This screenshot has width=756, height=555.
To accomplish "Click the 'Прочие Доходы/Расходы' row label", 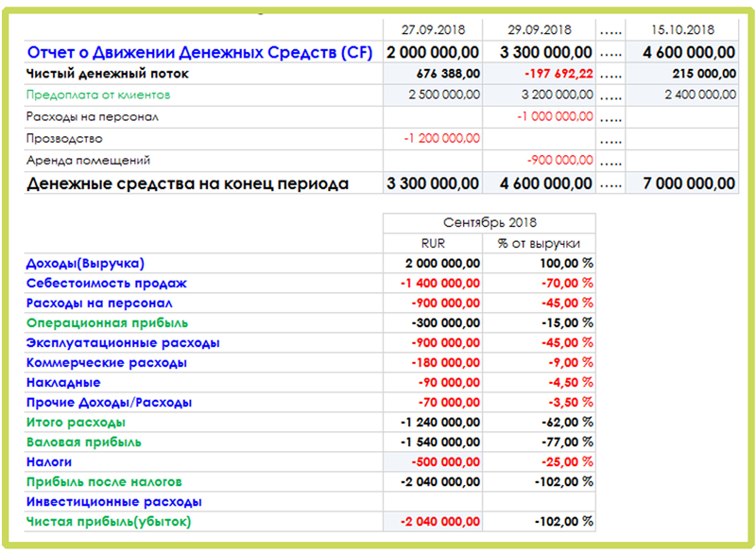I will (109, 403).
